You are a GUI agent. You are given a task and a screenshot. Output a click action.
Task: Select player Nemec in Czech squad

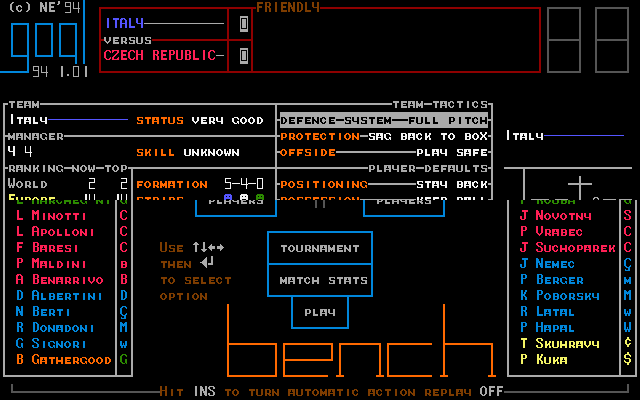point(548,263)
